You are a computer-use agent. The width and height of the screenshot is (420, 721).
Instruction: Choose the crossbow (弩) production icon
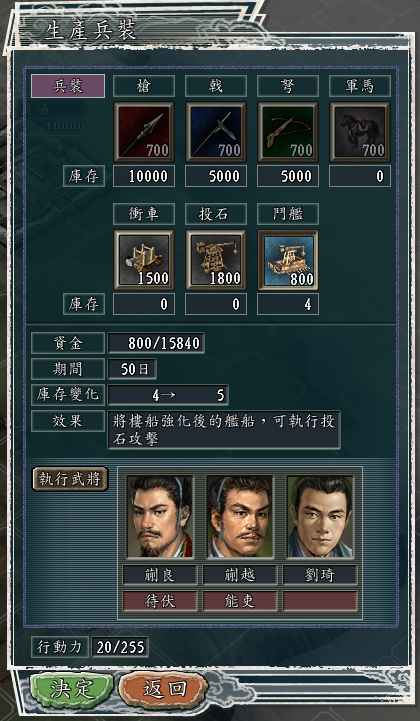click(x=288, y=132)
